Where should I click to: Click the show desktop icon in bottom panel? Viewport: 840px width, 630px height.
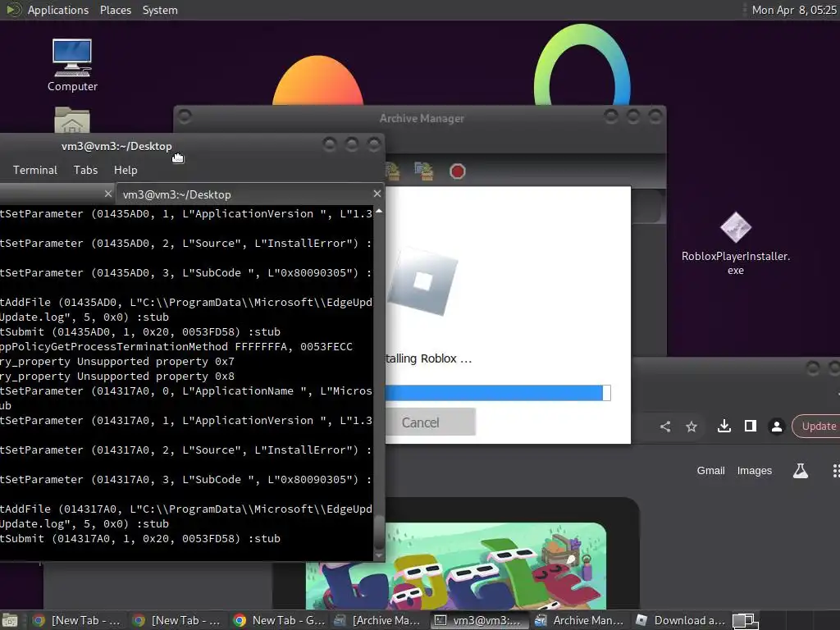10,620
